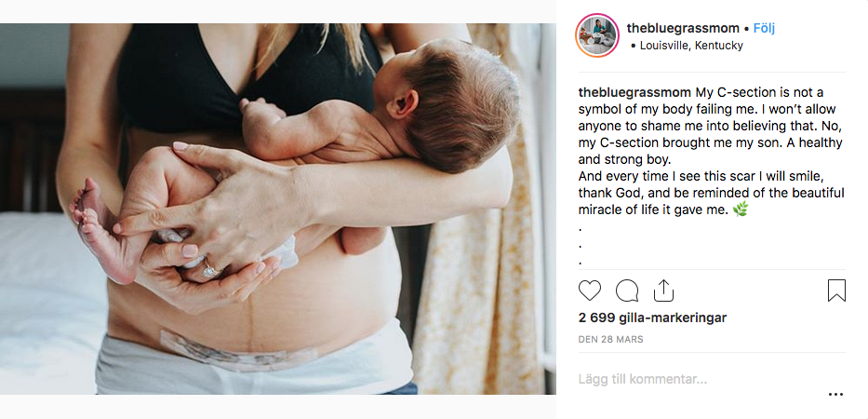
Task: Click the mother and baby photo
Action: (x=278, y=209)
